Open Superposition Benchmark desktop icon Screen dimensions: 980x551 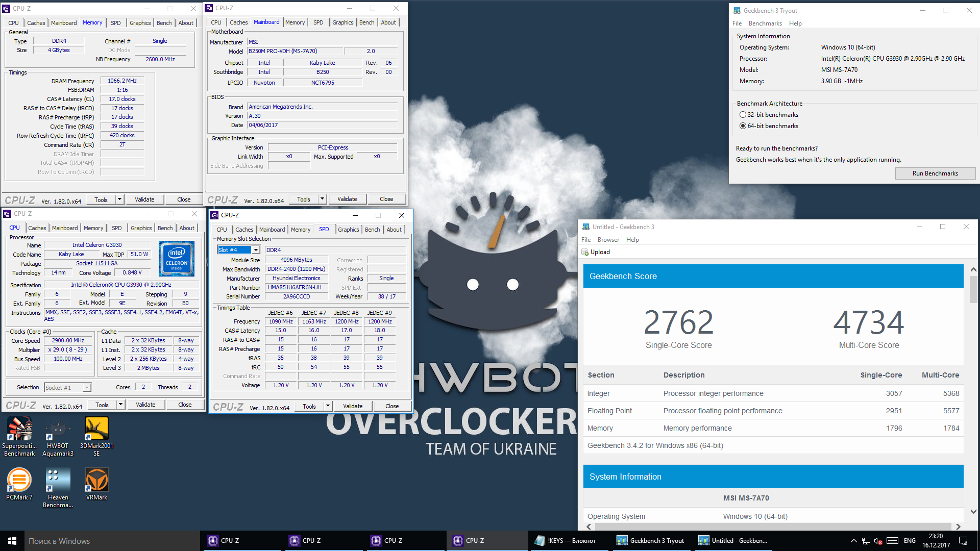19,436
